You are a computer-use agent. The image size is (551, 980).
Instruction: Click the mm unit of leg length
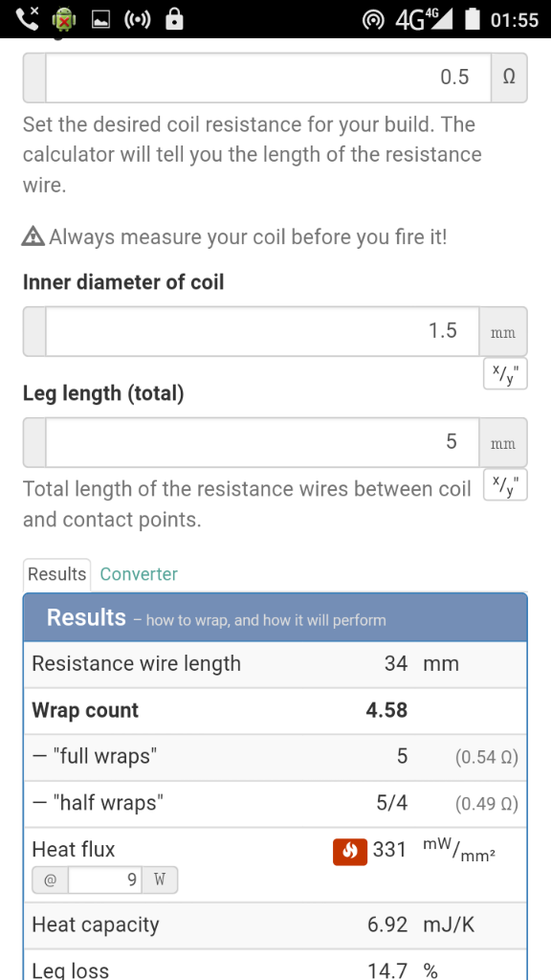pyautogui.click(x=503, y=442)
